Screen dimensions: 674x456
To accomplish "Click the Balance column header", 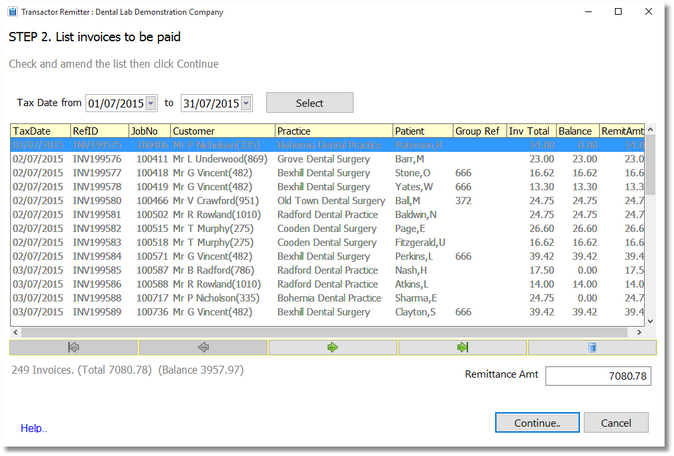I will pos(578,131).
